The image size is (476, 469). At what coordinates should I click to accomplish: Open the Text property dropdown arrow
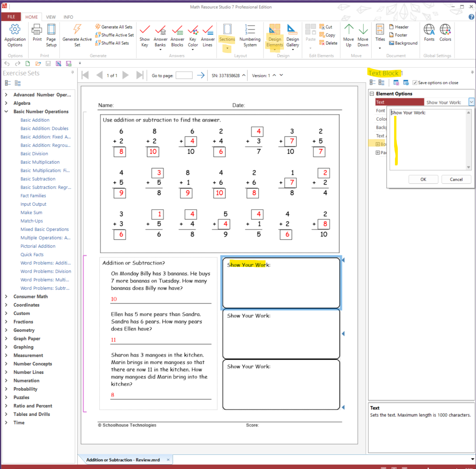click(471, 102)
